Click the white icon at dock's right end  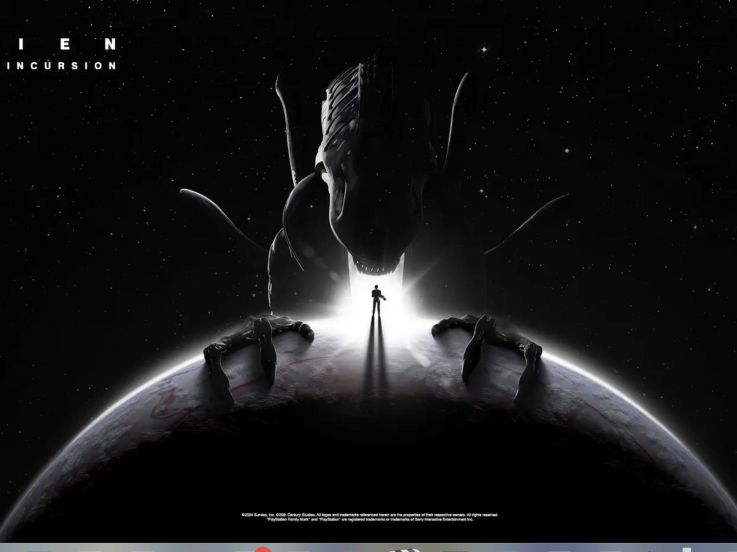pos(686,548)
